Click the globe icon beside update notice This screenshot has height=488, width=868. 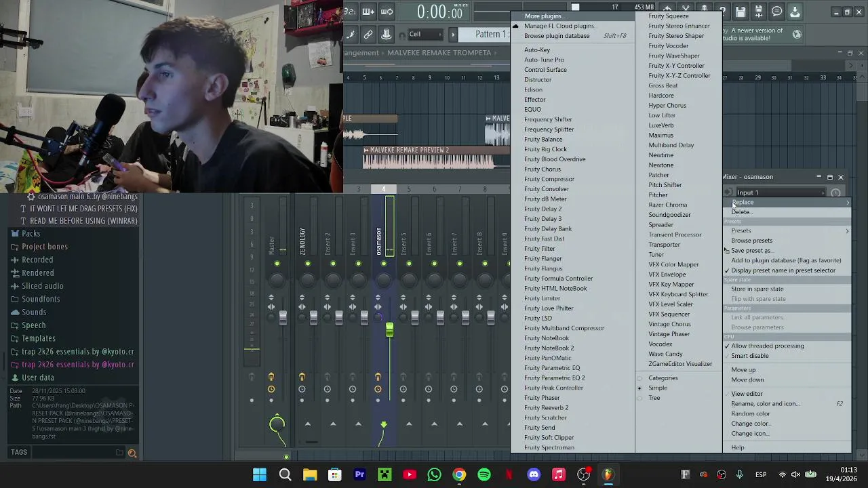[797, 34]
